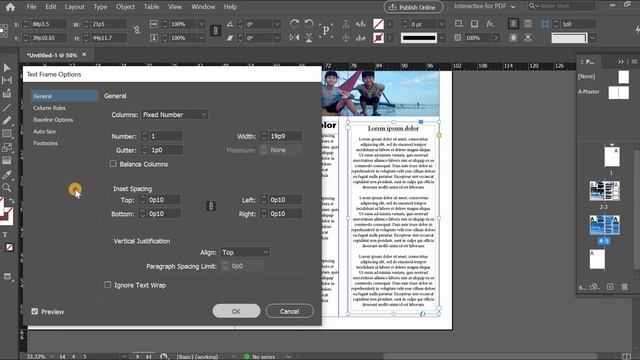640x360 pixels.
Task: Select spread 2-3 thumbnail in Pages panel
Action: [x=604, y=191]
